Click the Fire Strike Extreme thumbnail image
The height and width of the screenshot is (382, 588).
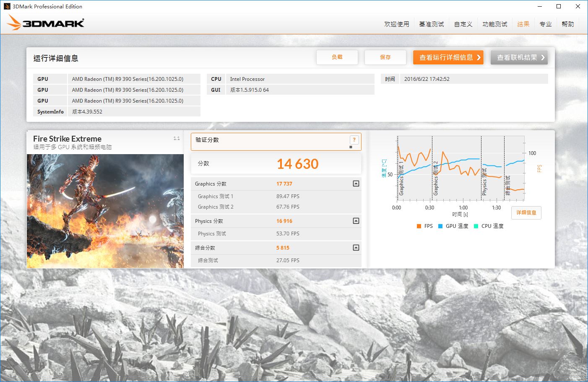point(105,211)
